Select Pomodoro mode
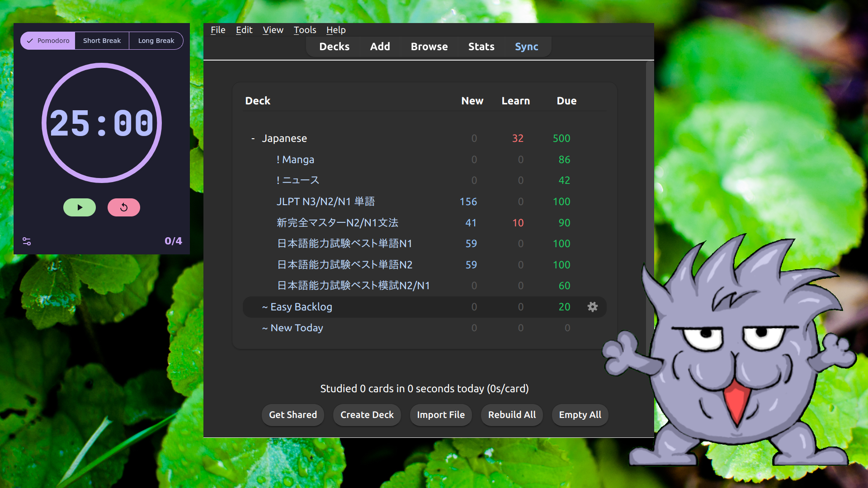Screen dimensions: 868x488 pyautogui.click(x=48, y=41)
